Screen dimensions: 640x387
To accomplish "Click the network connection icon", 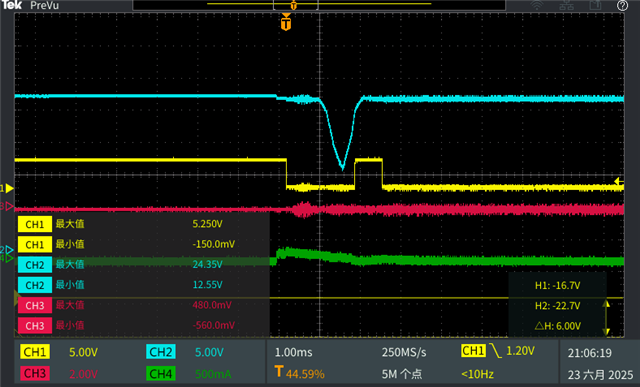I will [x=566, y=5].
